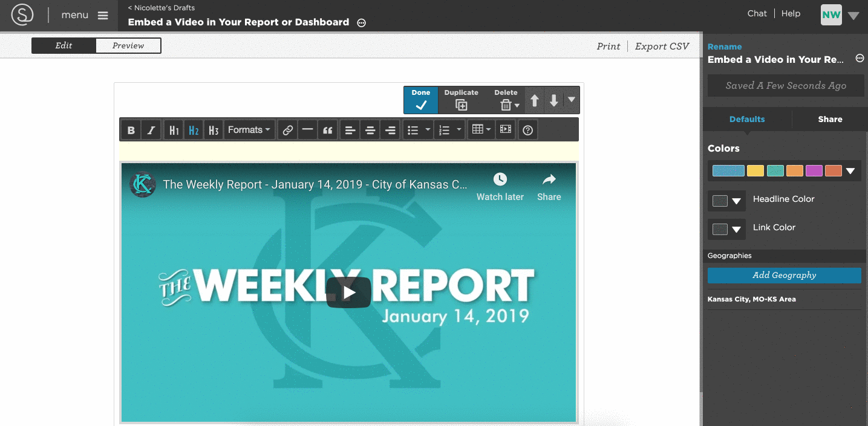Click the video Share arrow
This screenshot has width=868, height=426.
[549, 187]
